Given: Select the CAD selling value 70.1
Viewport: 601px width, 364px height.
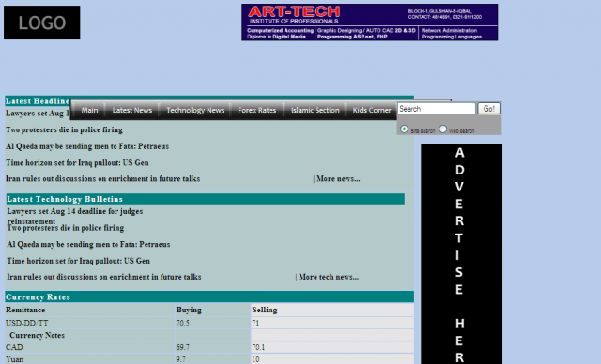Looking at the screenshot, I should (258, 347).
